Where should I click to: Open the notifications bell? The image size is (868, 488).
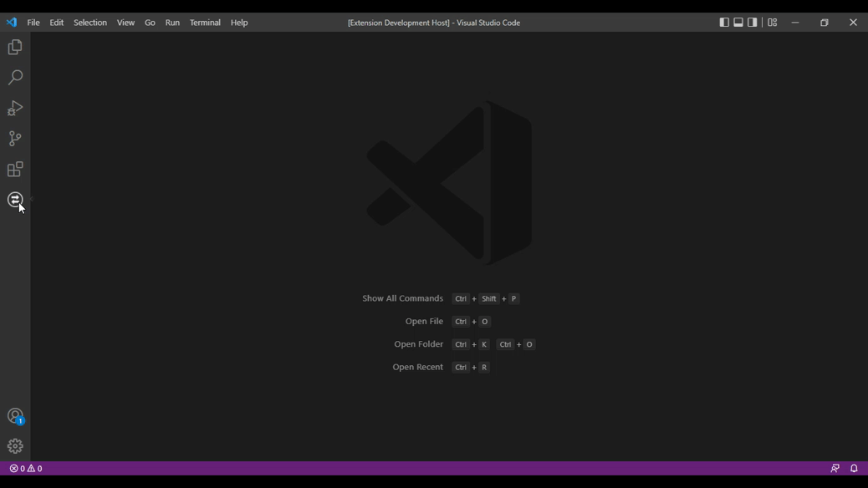(x=854, y=469)
